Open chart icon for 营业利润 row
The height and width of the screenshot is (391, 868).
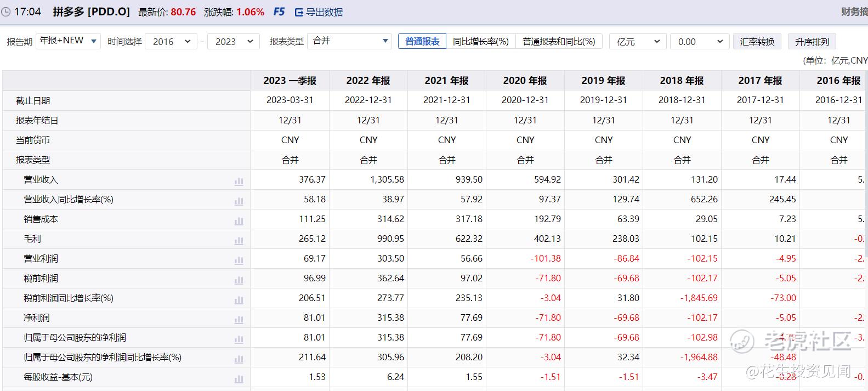pos(239,260)
